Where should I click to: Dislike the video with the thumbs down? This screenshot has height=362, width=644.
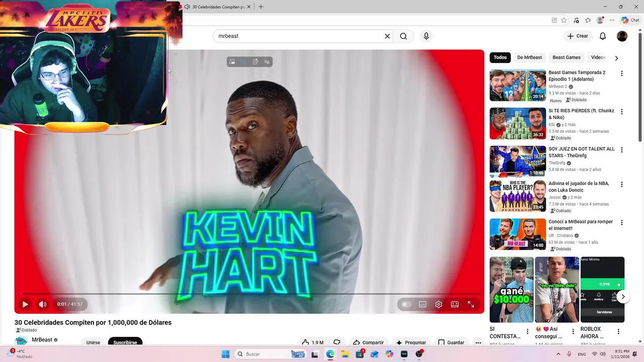point(337,342)
